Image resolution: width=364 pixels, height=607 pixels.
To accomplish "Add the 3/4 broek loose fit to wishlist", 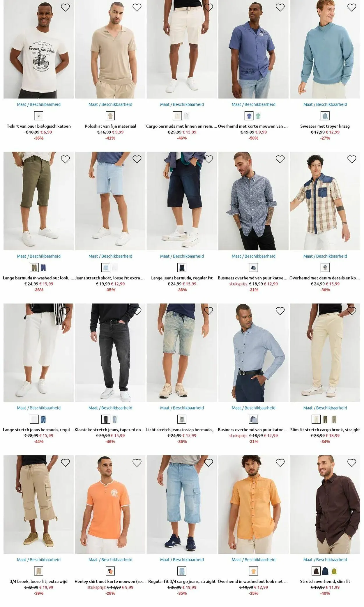I will click(x=65, y=463).
